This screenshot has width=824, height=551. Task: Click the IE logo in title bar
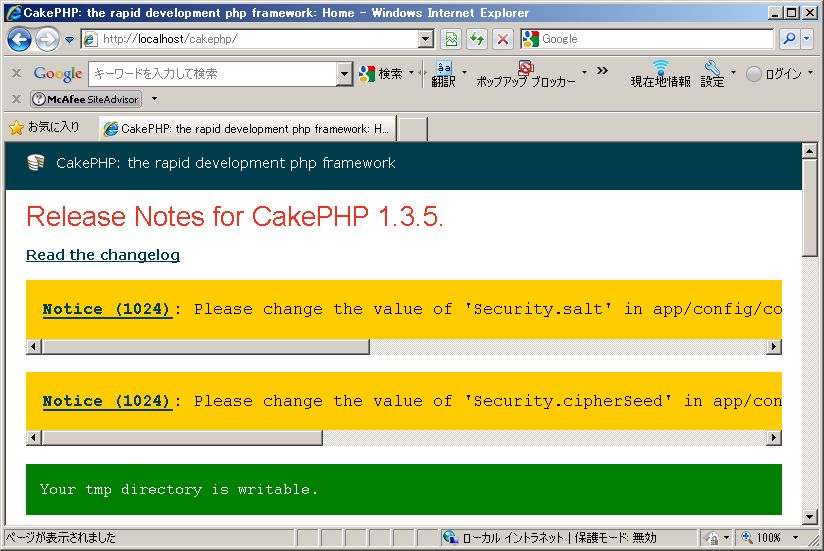(x=13, y=13)
